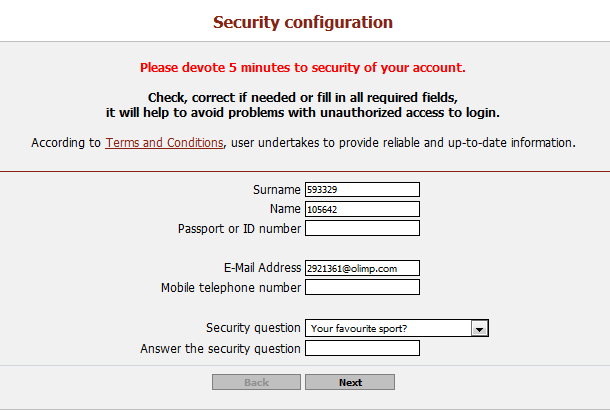Click the E-Mail Address label

click(262, 268)
